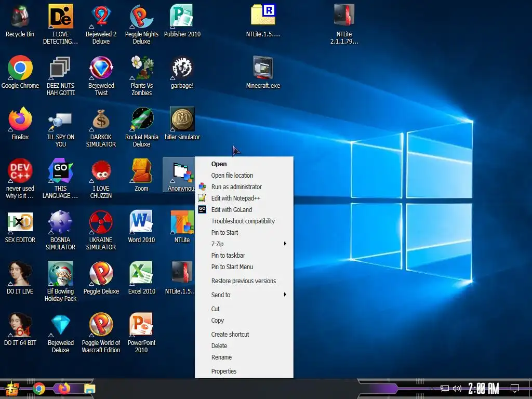Viewport: 532px width, 399px height.
Task: Choose Edit with Notepad++
Action: pyautogui.click(x=244, y=198)
